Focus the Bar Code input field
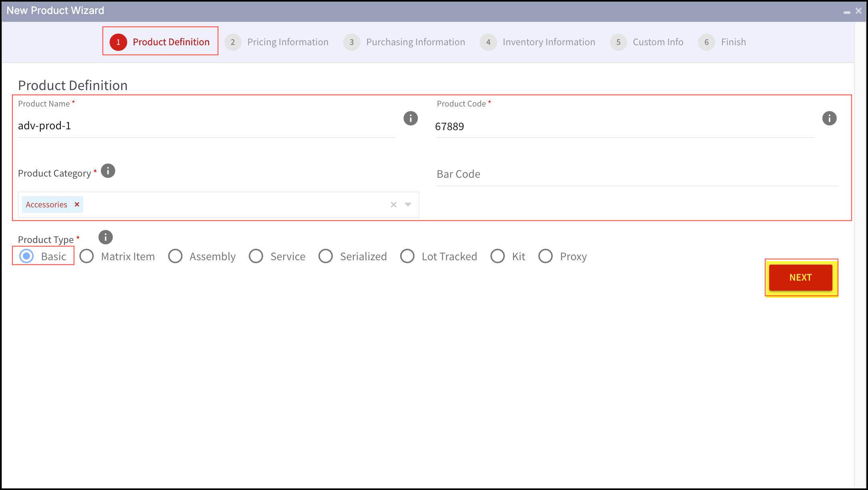Image resolution: width=868 pixels, height=490 pixels. coord(637,175)
